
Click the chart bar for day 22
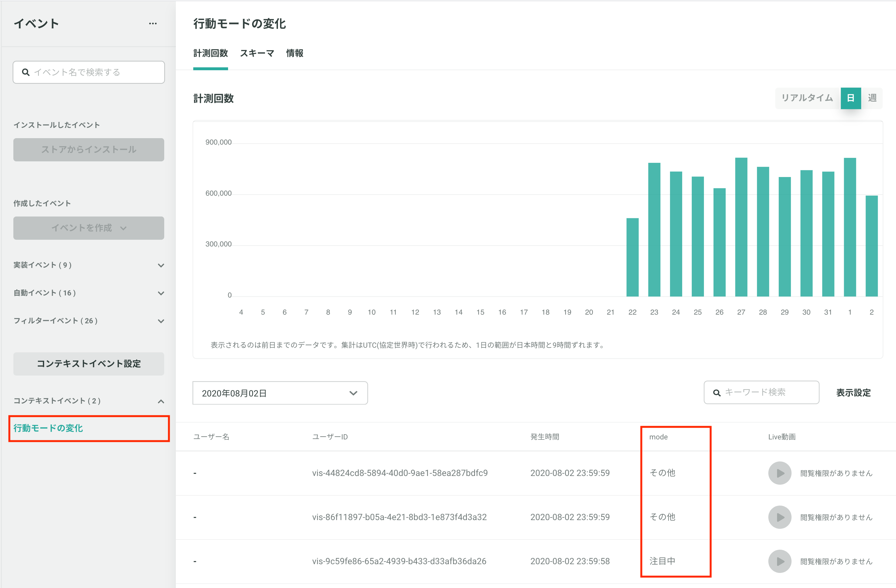pos(633,257)
